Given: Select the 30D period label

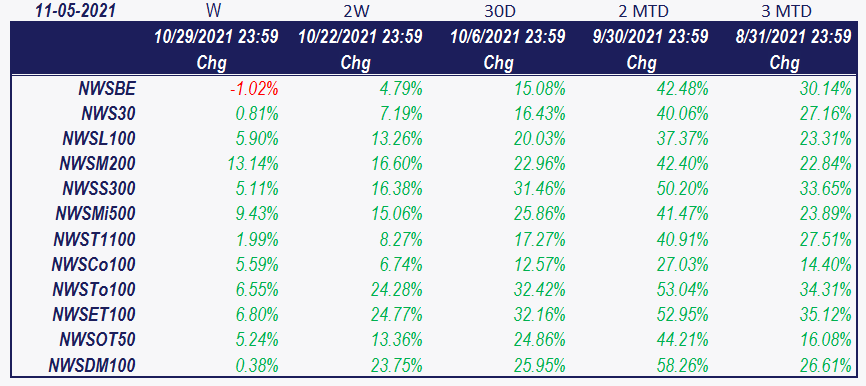Looking at the screenshot, I should coord(499,11).
